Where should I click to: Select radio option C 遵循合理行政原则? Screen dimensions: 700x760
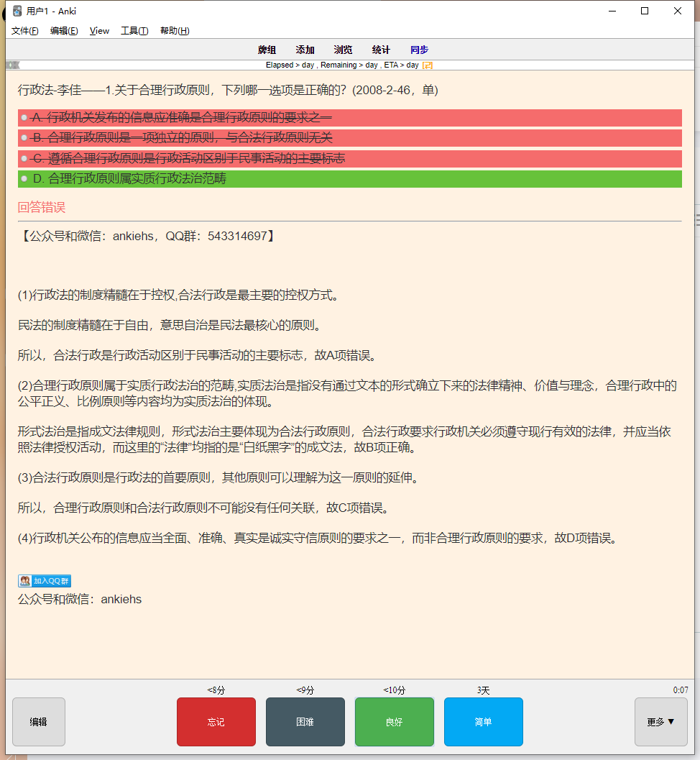pos(24,158)
